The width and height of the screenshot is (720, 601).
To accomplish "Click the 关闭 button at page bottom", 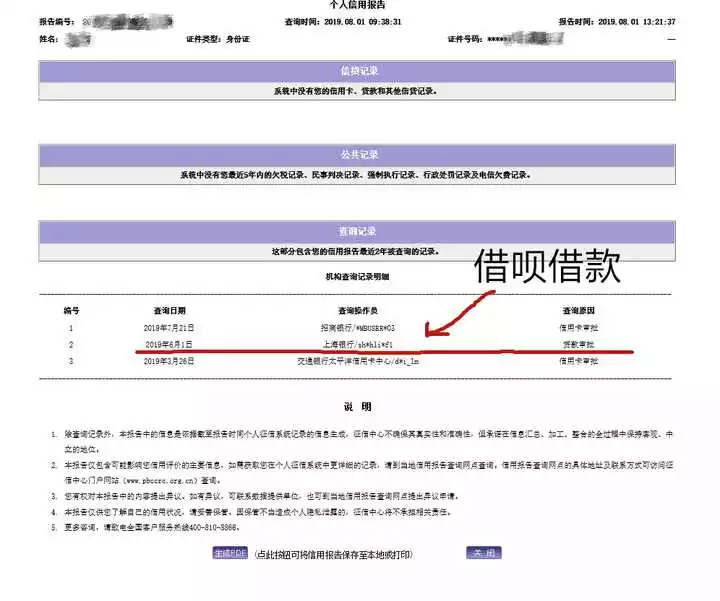I will [484, 553].
